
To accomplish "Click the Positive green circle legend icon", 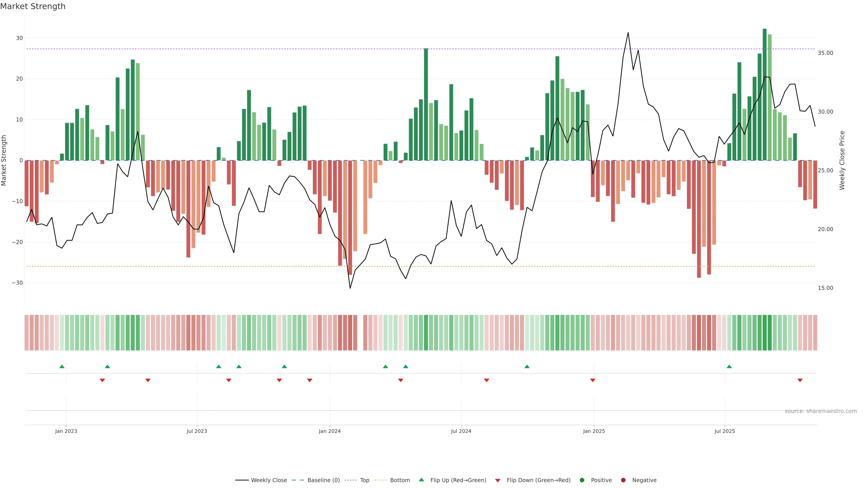I will (x=582, y=480).
